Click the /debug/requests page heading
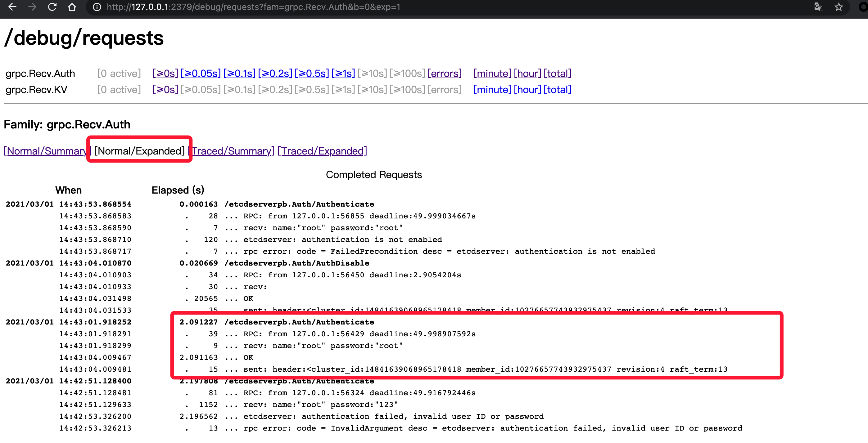 click(x=84, y=38)
